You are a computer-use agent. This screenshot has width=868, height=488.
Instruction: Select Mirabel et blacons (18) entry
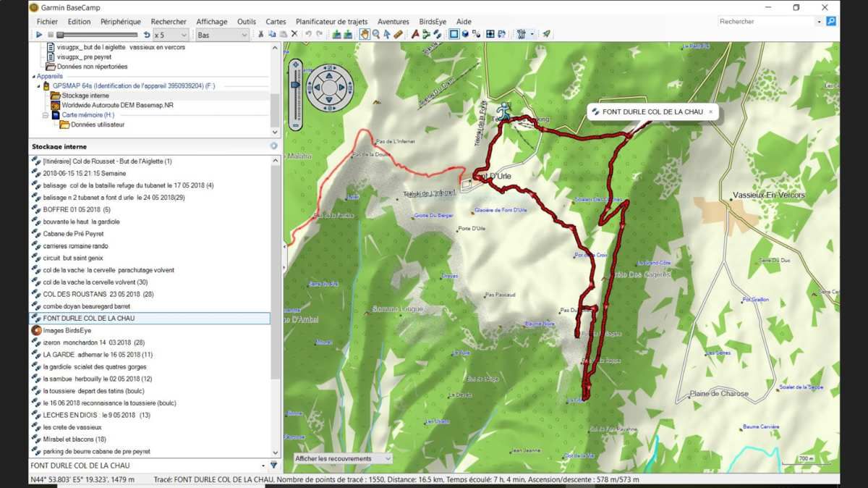click(x=75, y=439)
